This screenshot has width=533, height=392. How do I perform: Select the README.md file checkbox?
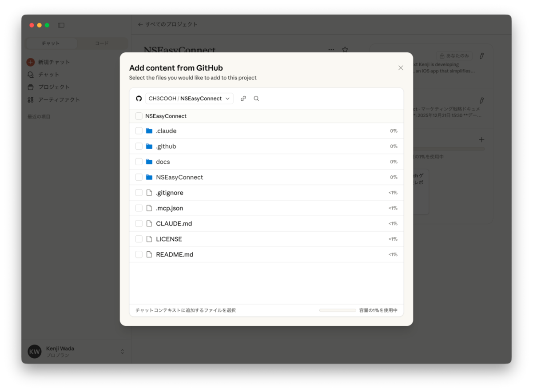click(x=139, y=254)
